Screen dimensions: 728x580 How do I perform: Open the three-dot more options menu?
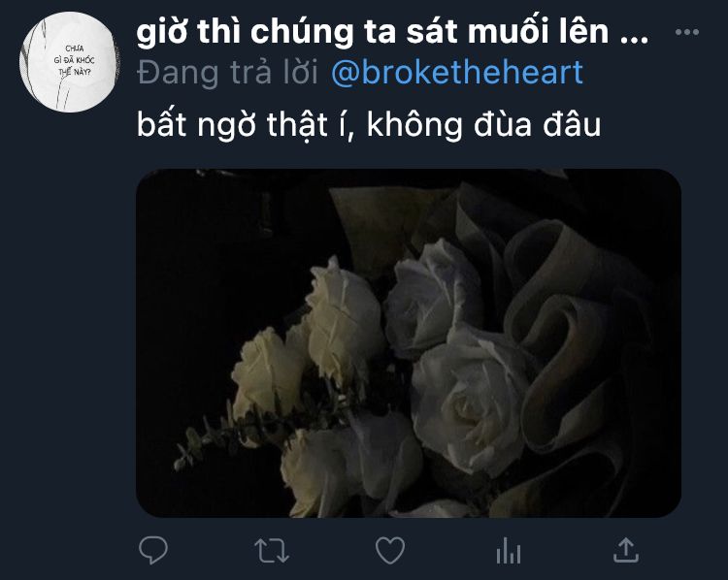[x=686, y=32]
